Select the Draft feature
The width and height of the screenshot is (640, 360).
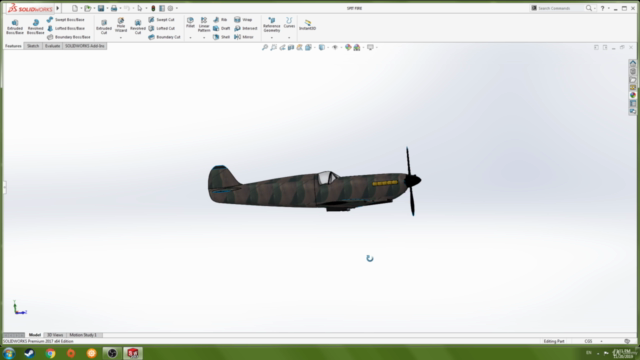[x=221, y=28]
